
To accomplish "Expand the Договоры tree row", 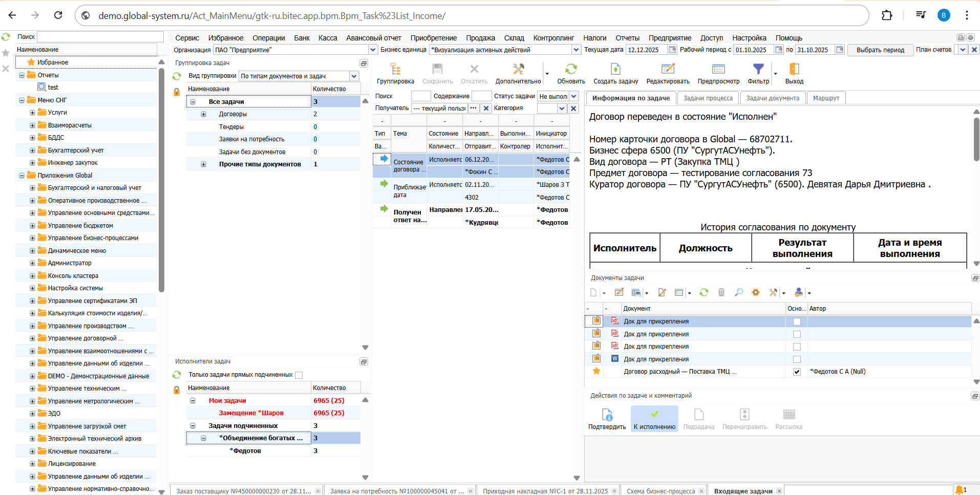I will 203,115.
